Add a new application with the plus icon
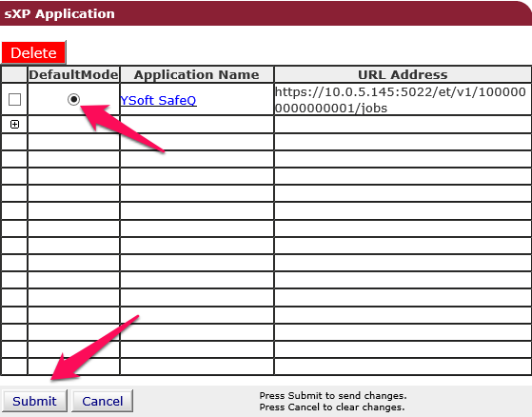This screenshot has width=532, height=417. coord(14,124)
